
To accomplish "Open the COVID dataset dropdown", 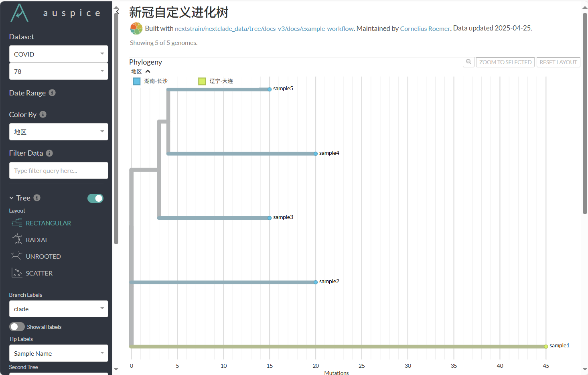I will click(59, 54).
